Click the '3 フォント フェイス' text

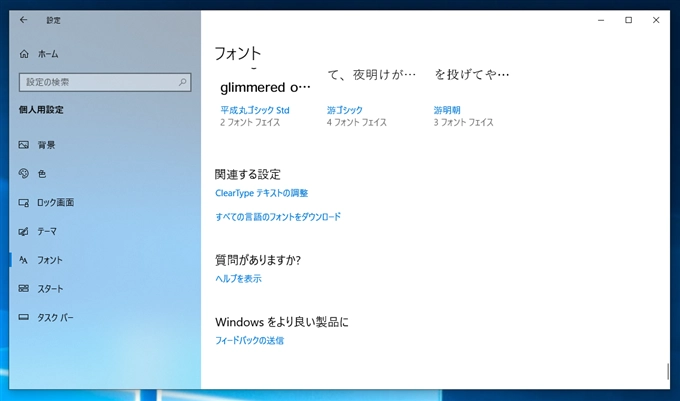(463, 123)
